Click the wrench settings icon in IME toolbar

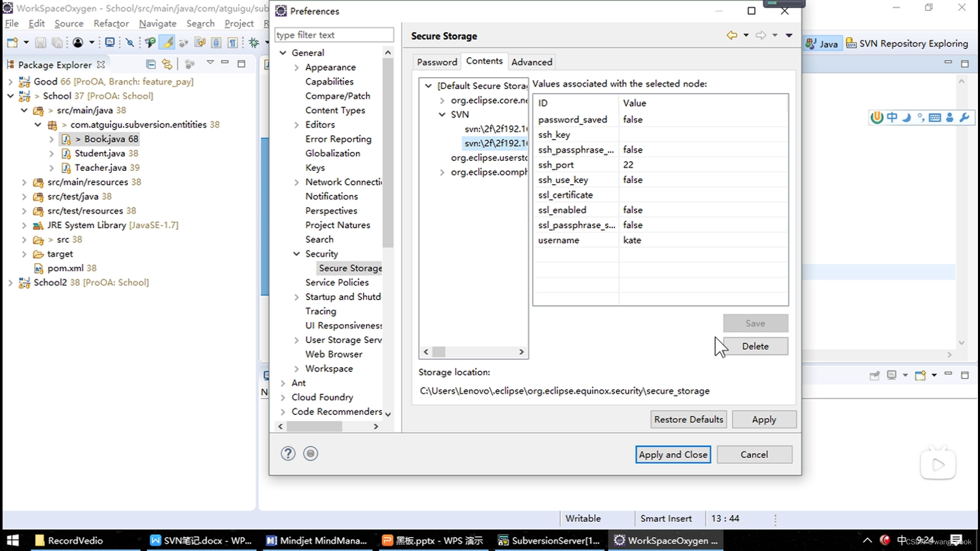[x=964, y=117]
